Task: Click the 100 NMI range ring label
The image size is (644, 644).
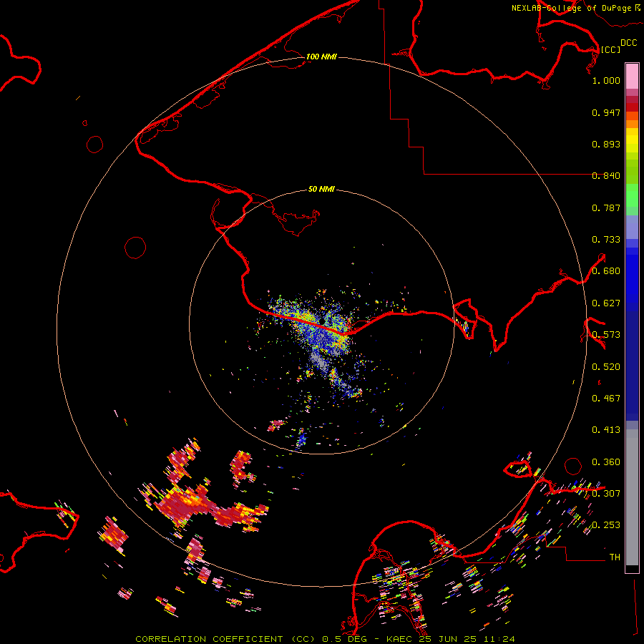Action: (321, 57)
